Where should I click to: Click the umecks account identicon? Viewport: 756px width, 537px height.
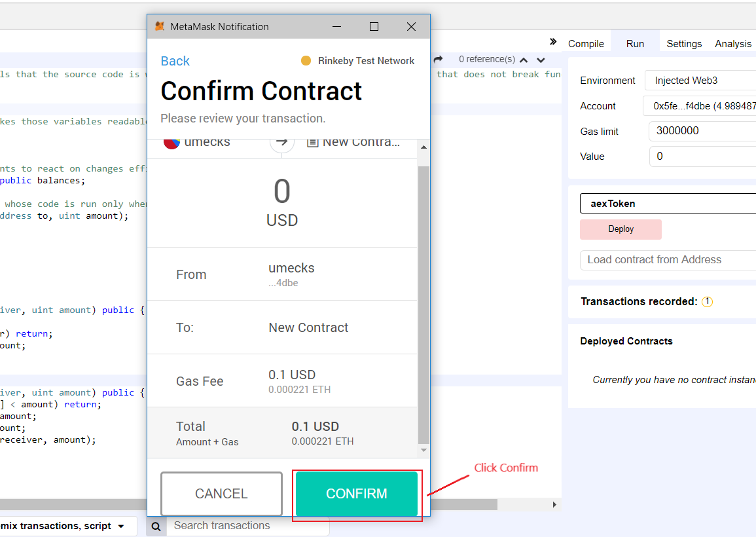pos(171,141)
